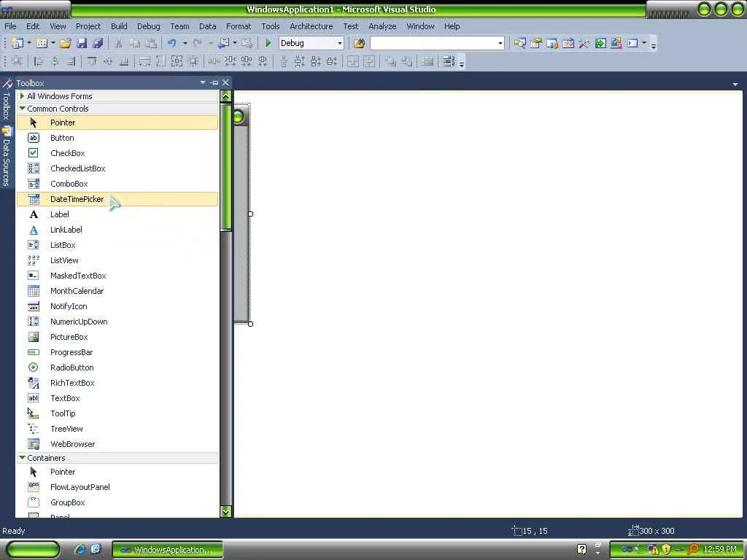Screen dimensions: 747x560
Task: Select the PictureBox control in Toolbox
Action: tap(117, 337)
